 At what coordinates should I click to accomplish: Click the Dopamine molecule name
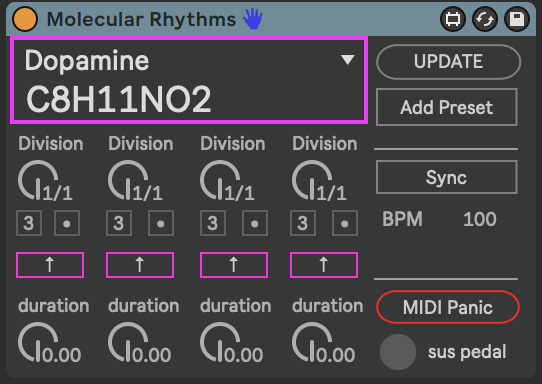(87, 61)
